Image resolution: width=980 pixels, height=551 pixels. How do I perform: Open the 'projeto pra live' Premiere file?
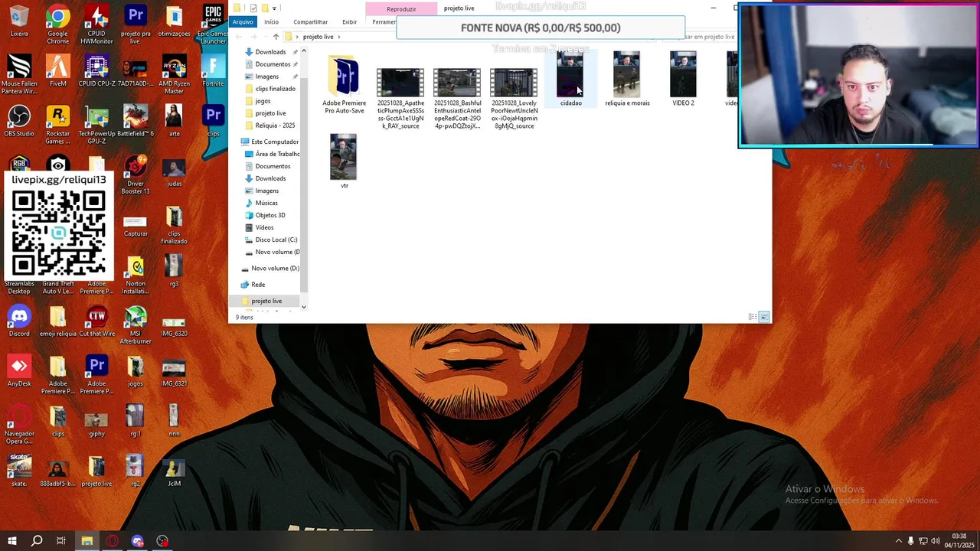[x=136, y=23]
